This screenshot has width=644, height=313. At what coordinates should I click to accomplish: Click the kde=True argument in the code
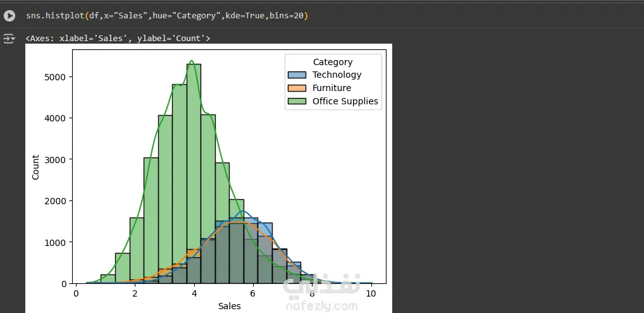pyautogui.click(x=242, y=16)
